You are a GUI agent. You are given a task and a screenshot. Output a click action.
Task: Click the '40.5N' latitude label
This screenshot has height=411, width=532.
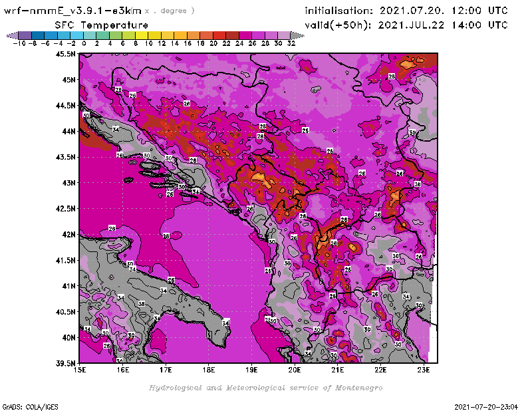[65, 312]
